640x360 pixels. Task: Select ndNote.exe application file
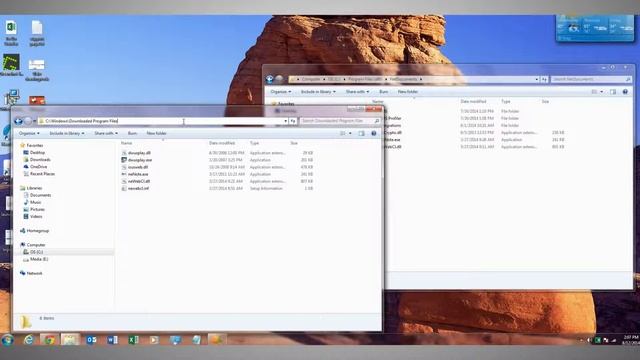[x=138, y=174]
